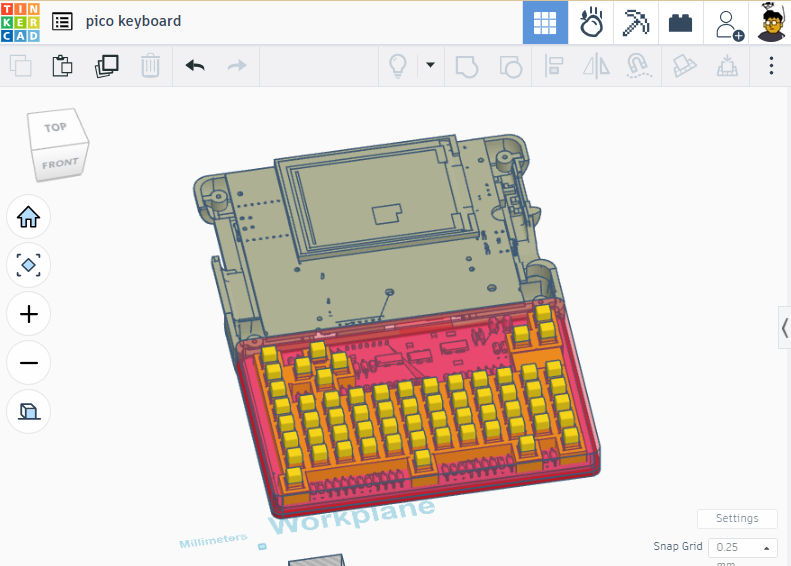Screen dimensions: 791x566
Task: Redo the last action
Action: pos(237,66)
